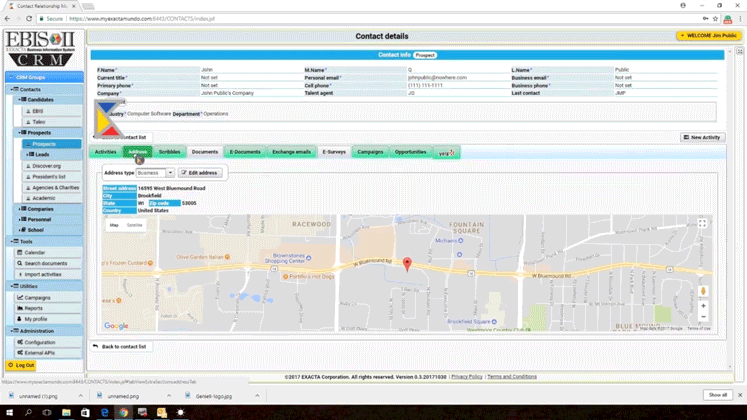This screenshot has height=420, width=747.
Task: Click the New Activity button
Action: tap(702, 137)
